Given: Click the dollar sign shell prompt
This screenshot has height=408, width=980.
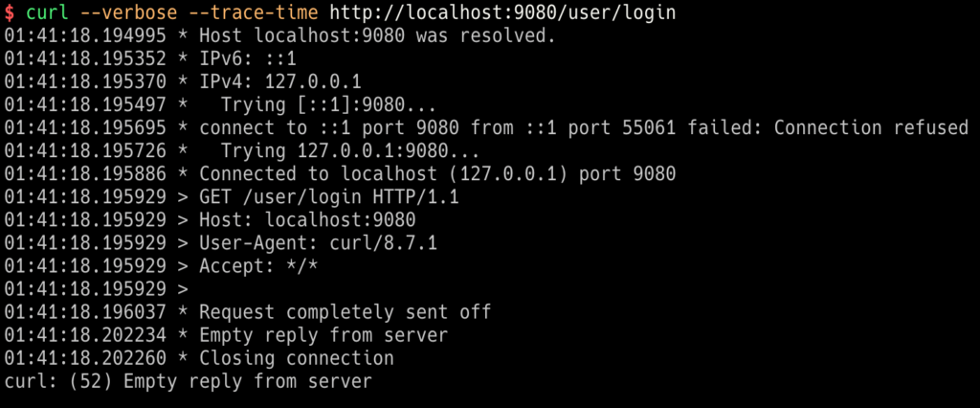Looking at the screenshot, I should (x=9, y=13).
